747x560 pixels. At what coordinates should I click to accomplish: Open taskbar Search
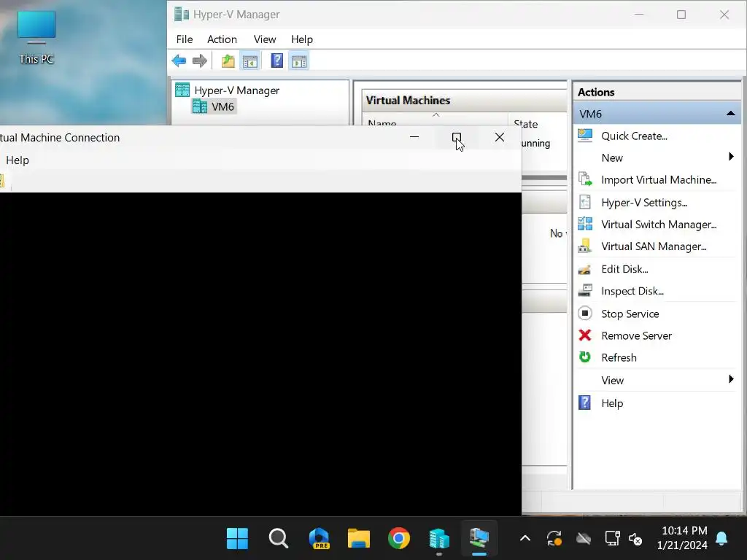point(278,539)
